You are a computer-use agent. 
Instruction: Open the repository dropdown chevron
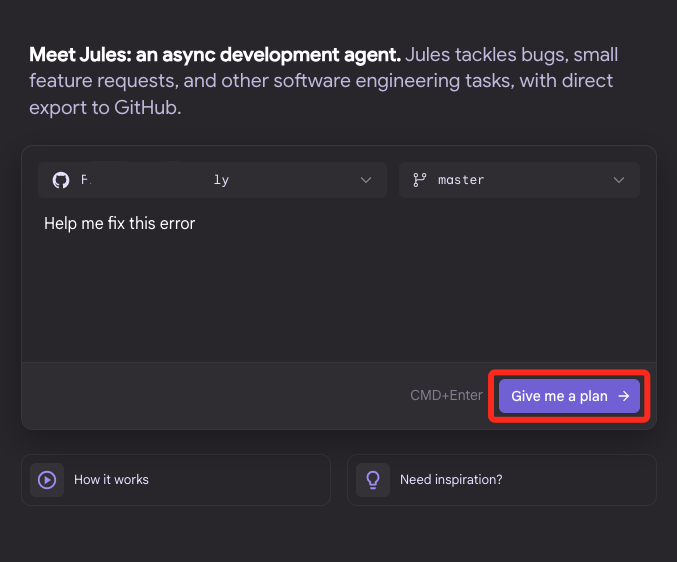366,180
